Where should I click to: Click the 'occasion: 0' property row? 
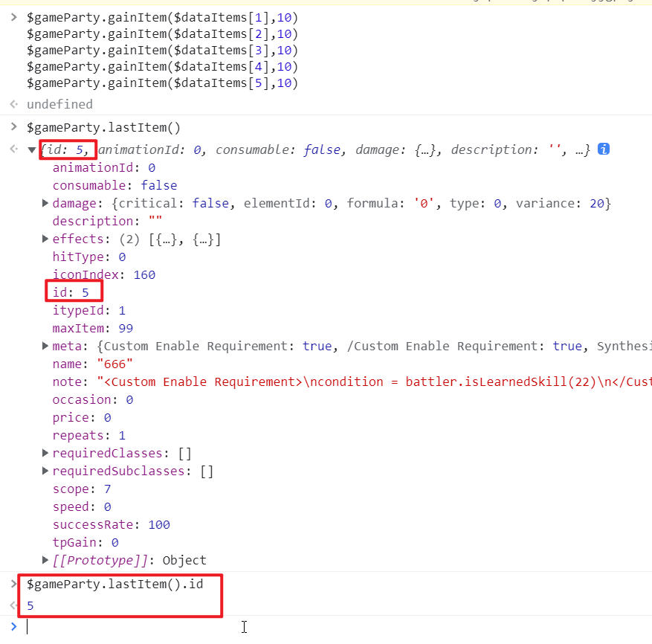[x=93, y=400]
